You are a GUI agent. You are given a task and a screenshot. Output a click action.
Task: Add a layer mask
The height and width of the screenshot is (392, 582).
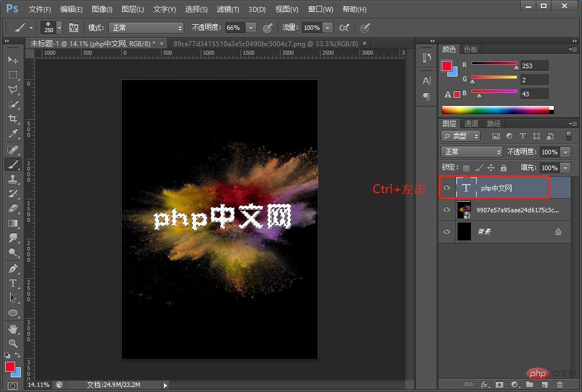pyautogui.click(x=500, y=385)
